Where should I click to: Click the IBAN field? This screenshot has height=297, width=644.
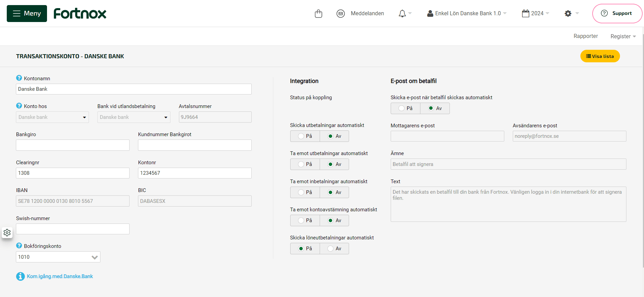73,201
